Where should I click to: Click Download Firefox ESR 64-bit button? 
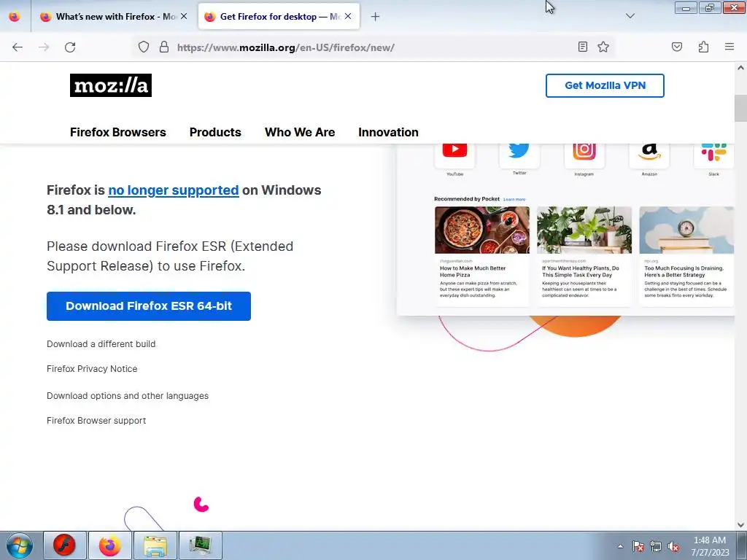(149, 306)
